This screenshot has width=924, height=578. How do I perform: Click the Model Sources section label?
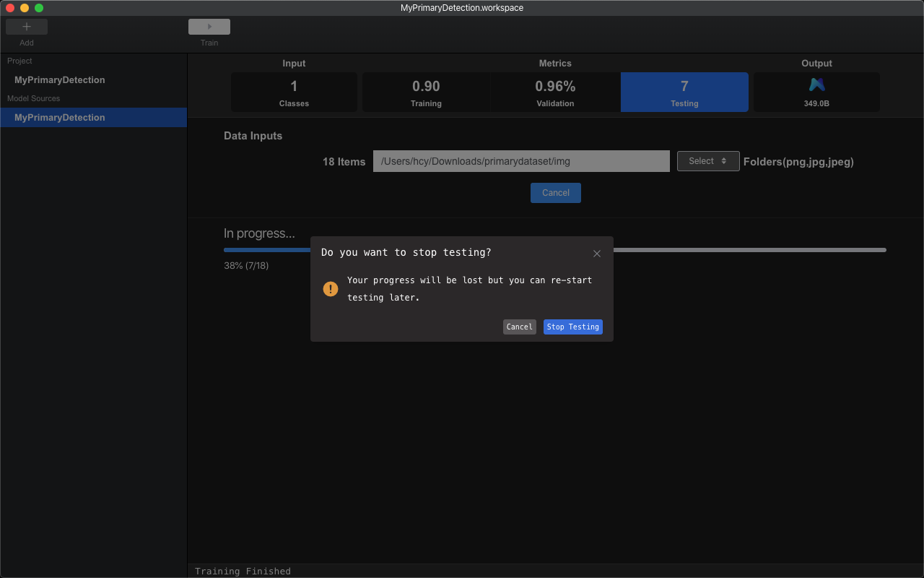34,98
